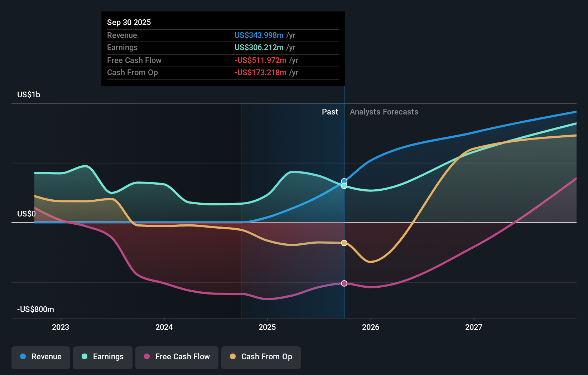The height and width of the screenshot is (375, 588).
Task: Select the Revenue legend dot icon
Action: point(23,357)
